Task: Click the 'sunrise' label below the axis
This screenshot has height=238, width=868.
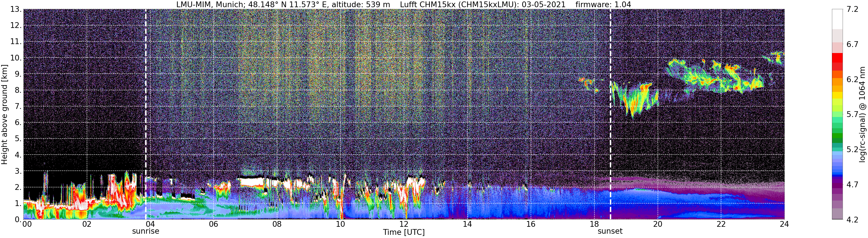Action: click(x=146, y=231)
